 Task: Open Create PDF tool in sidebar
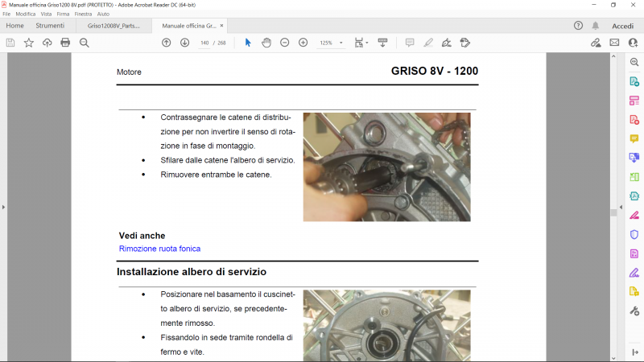[634, 120]
